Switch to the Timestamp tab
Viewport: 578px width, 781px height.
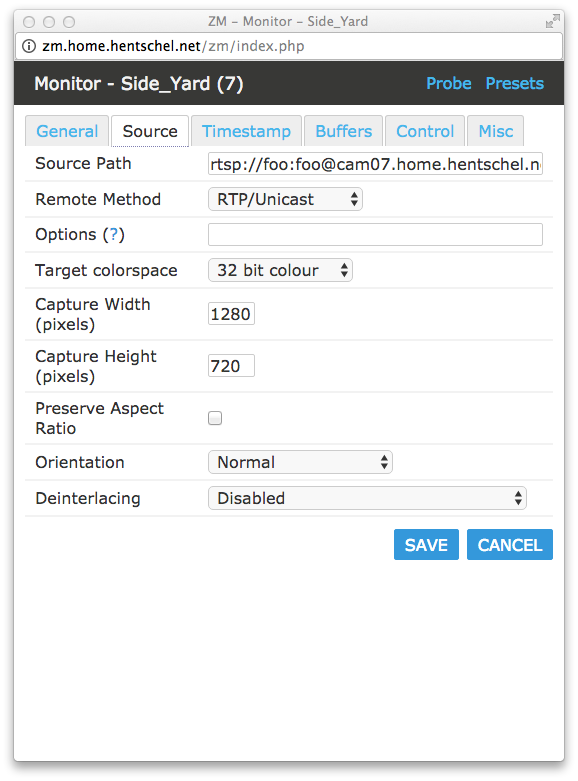246,131
